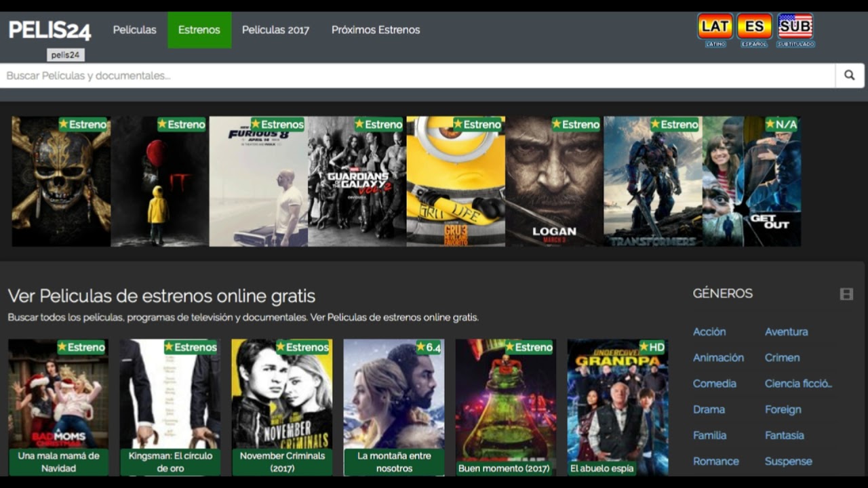Open the Transformers movie poster
Image resolution: width=868 pixels, height=488 pixels.
pos(653,181)
